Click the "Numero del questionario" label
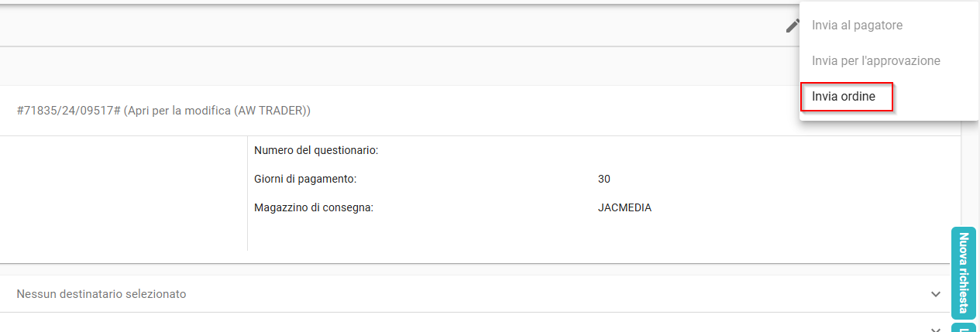This screenshot has height=332, width=980. 316,150
